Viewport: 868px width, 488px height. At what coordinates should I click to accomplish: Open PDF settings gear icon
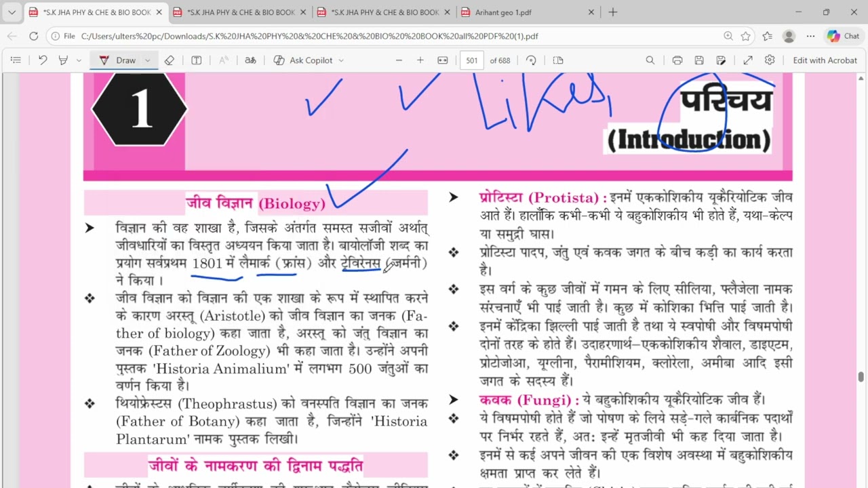click(x=770, y=60)
